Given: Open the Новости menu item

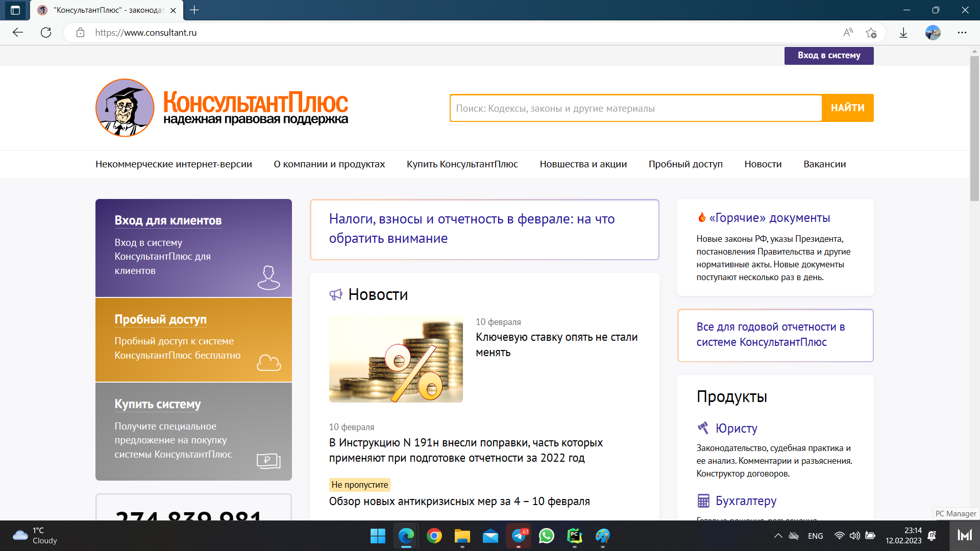Looking at the screenshot, I should [x=763, y=164].
